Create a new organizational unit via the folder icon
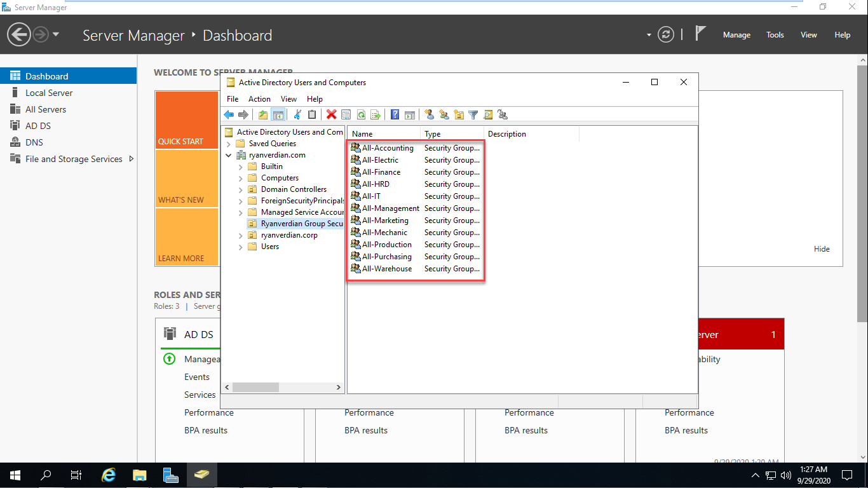The height and width of the screenshot is (488, 868). (459, 115)
